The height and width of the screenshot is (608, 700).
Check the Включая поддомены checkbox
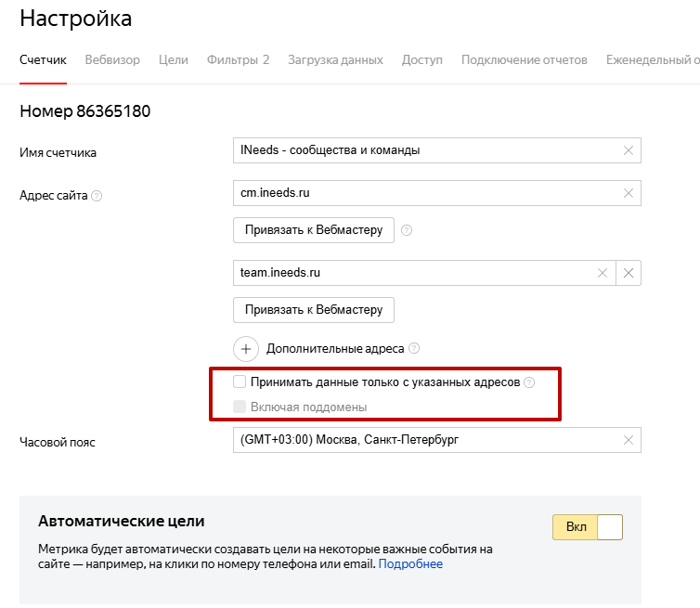(x=240, y=407)
